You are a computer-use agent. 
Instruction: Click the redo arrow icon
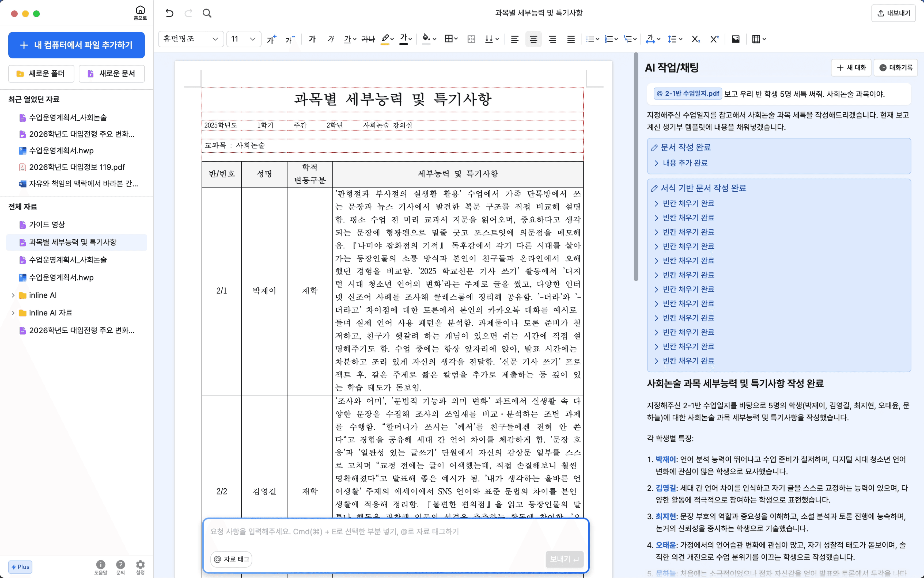point(188,13)
